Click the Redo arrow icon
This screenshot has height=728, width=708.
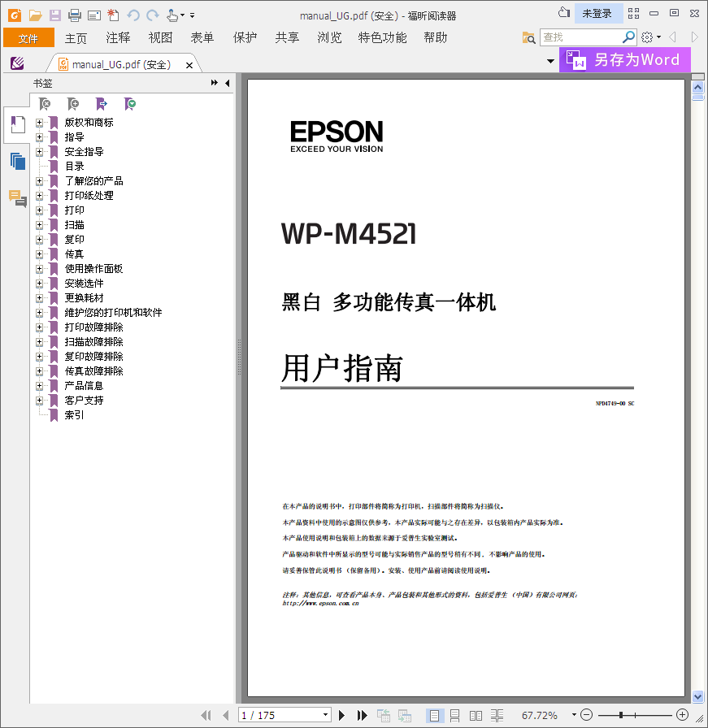click(153, 15)
